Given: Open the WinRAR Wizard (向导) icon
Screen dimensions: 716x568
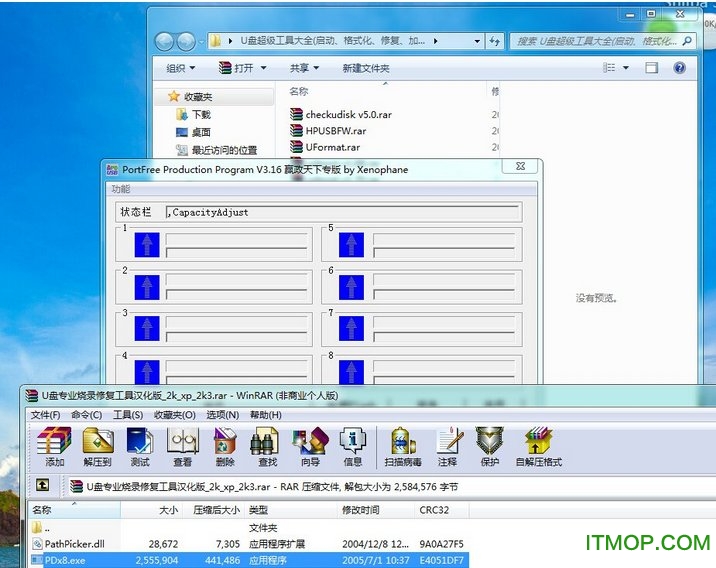Looking at the screenshot, I should pos(311,447).
